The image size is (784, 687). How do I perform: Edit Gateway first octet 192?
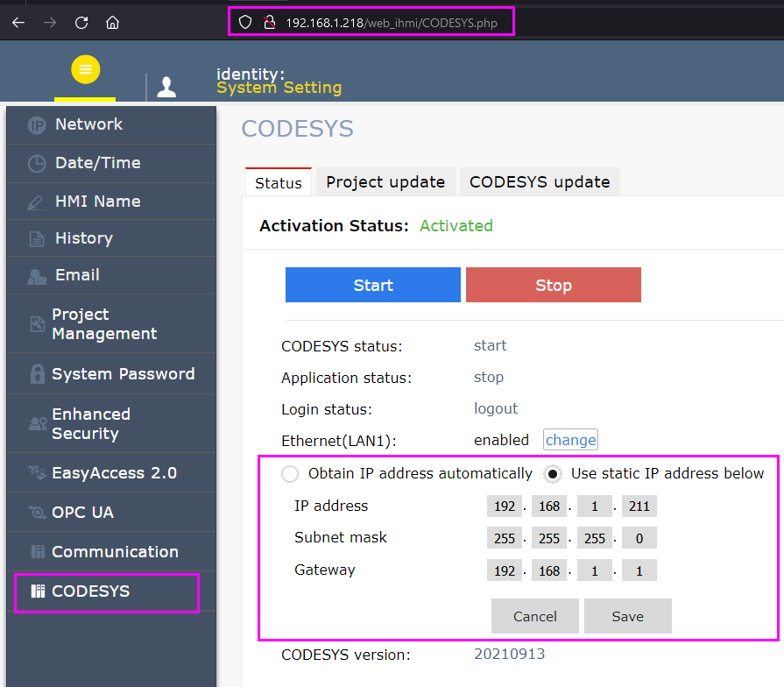coord(505,570)
